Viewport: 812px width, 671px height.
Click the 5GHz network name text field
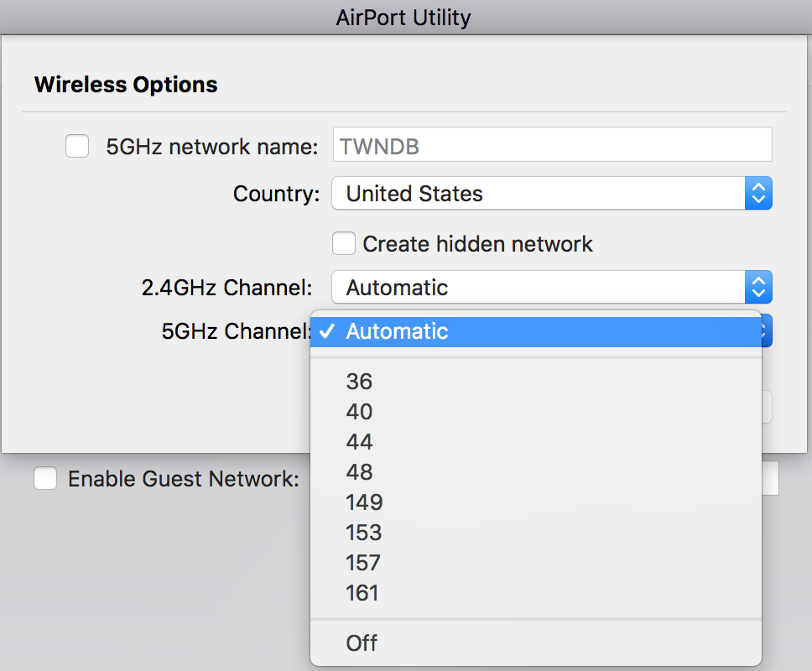552,147
